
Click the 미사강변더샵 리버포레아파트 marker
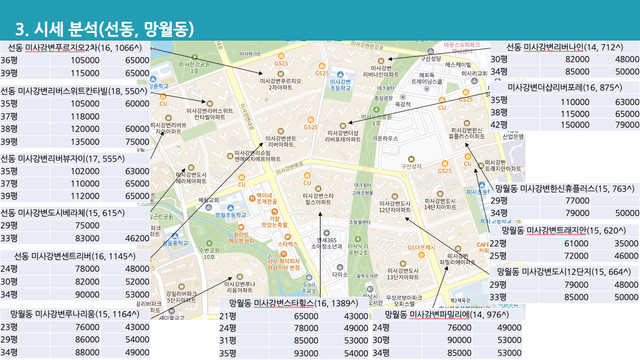(x=343, y=126)
